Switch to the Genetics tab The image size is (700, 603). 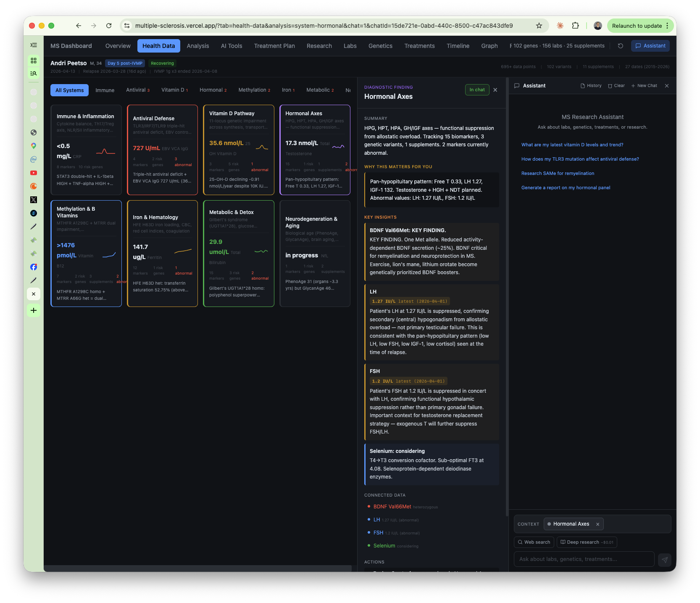point(380,46)
